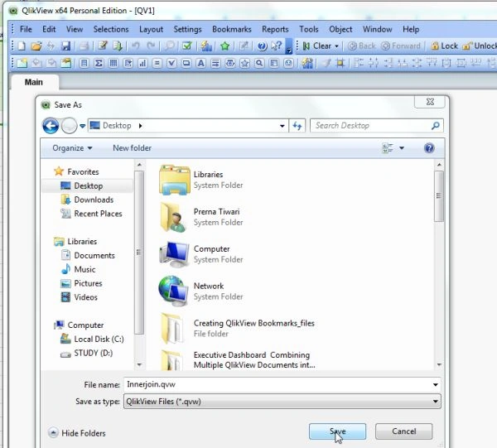497x448 pixels.
Task: Open the toolbar options overflow arrow
Action: coord(289,46)
